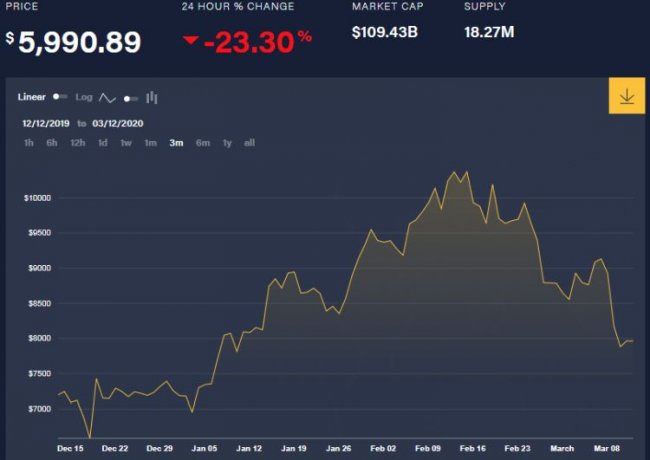Choose the 1y time range
The width and height of the screenshot is (650, 460).
227,143
